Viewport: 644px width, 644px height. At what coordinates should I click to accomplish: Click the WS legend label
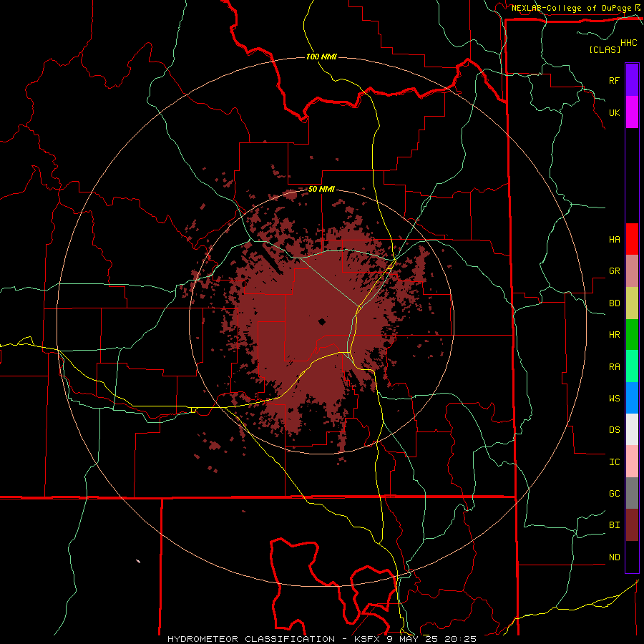[614, 399]
